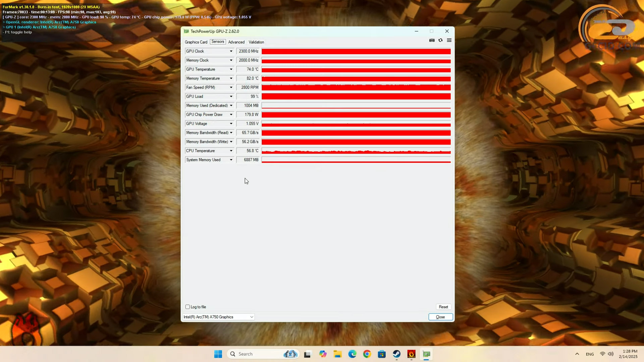Select the Sensors tab
The width and height of the screenshot is (644, 362).
tap(218, 42)
